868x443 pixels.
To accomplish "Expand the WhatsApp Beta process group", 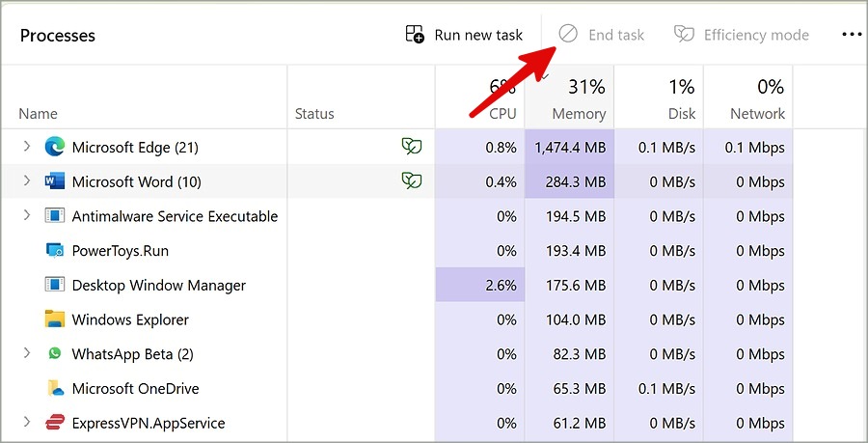I will click(26, 354).
